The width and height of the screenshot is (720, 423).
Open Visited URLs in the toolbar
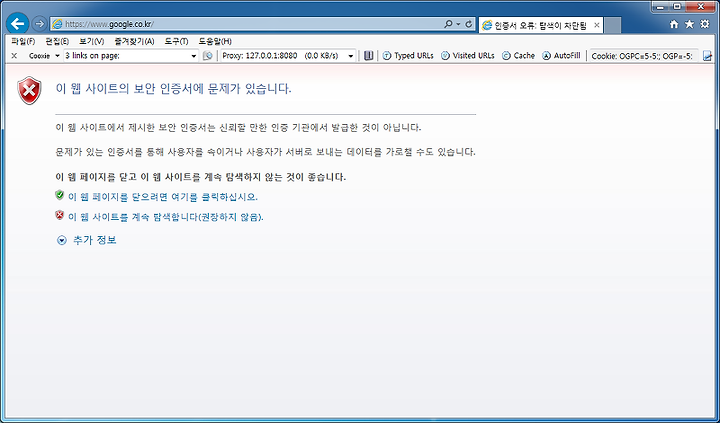467,56
